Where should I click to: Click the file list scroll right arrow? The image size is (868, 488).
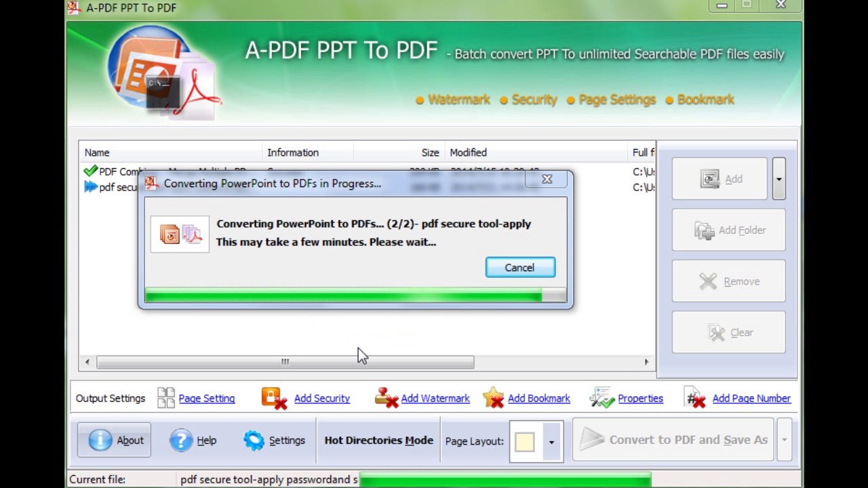(647, 362)
